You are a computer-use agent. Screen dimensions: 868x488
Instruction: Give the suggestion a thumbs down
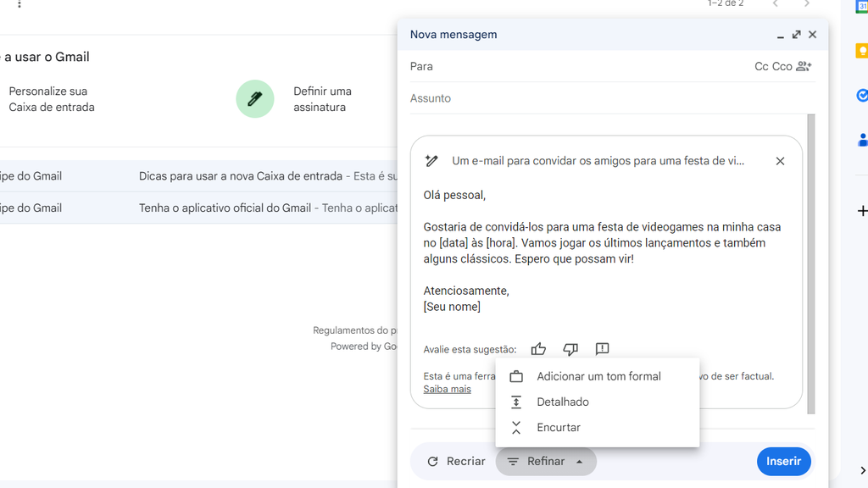[570, 349]
